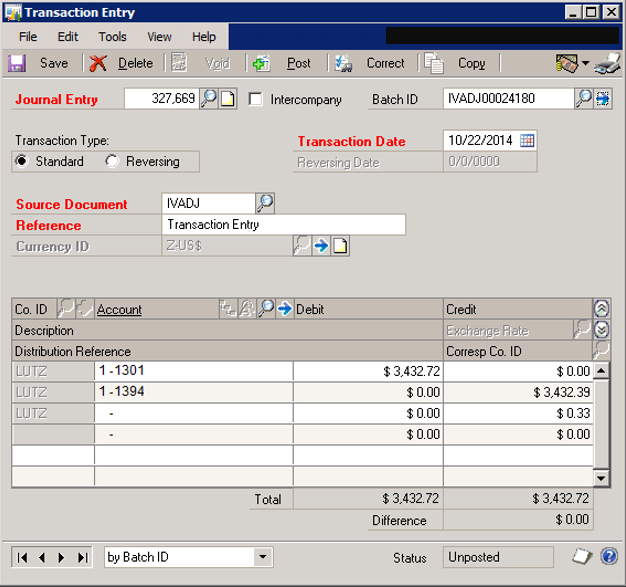Open Journal Entry note icon
The width and height of the screenshot is (626, 587).
228,99
